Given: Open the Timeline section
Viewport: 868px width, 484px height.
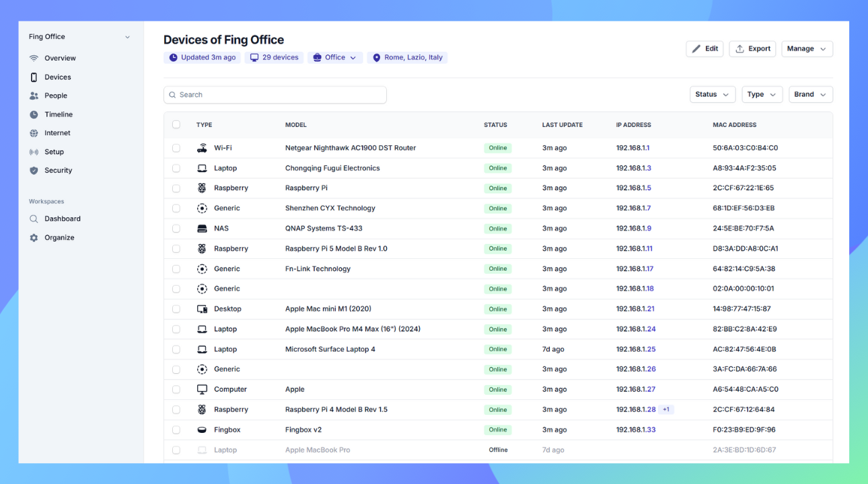Looking at the screenshot, I should coord(59,114).
